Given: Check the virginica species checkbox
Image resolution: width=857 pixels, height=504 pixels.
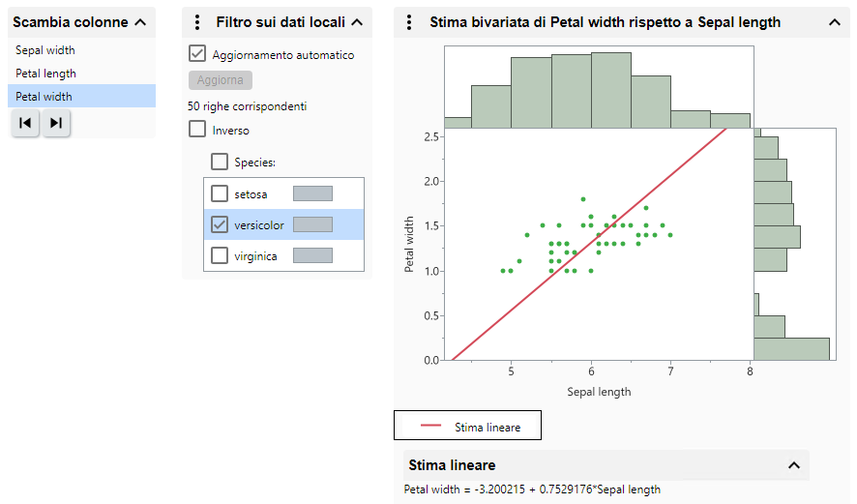Looking at the screenshot, I should pos(220,255).
